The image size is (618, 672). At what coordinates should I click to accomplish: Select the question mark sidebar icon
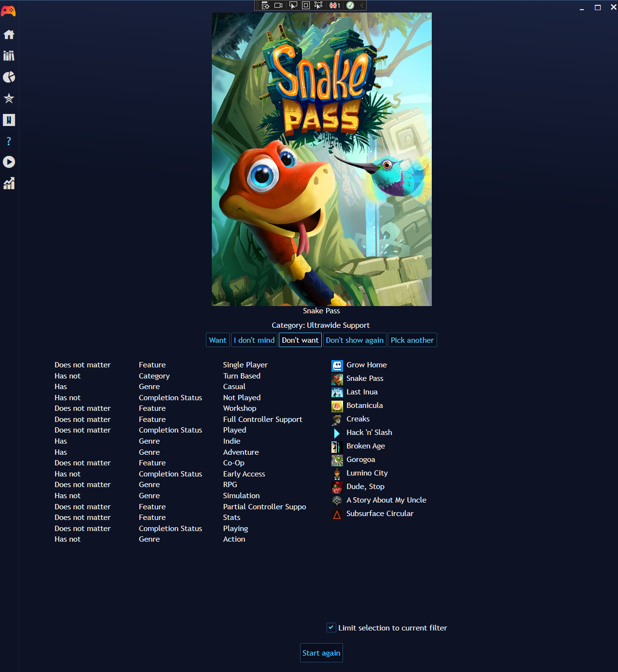(9, 141)
